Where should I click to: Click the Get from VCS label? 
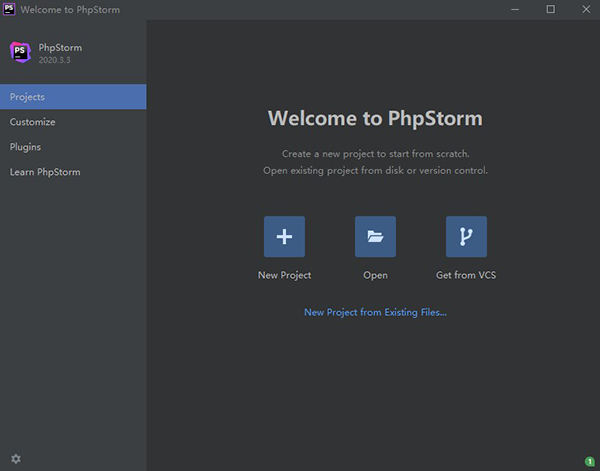(x=466, y=275)
